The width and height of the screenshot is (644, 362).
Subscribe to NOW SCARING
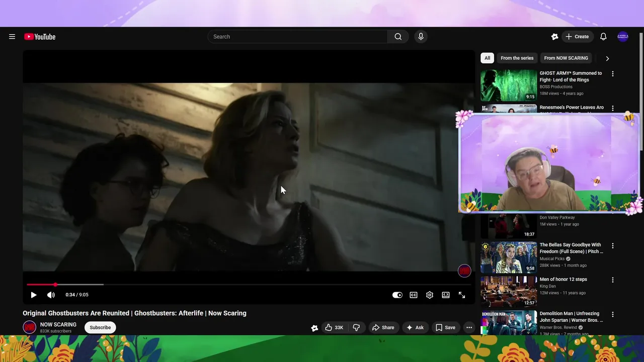100,327
